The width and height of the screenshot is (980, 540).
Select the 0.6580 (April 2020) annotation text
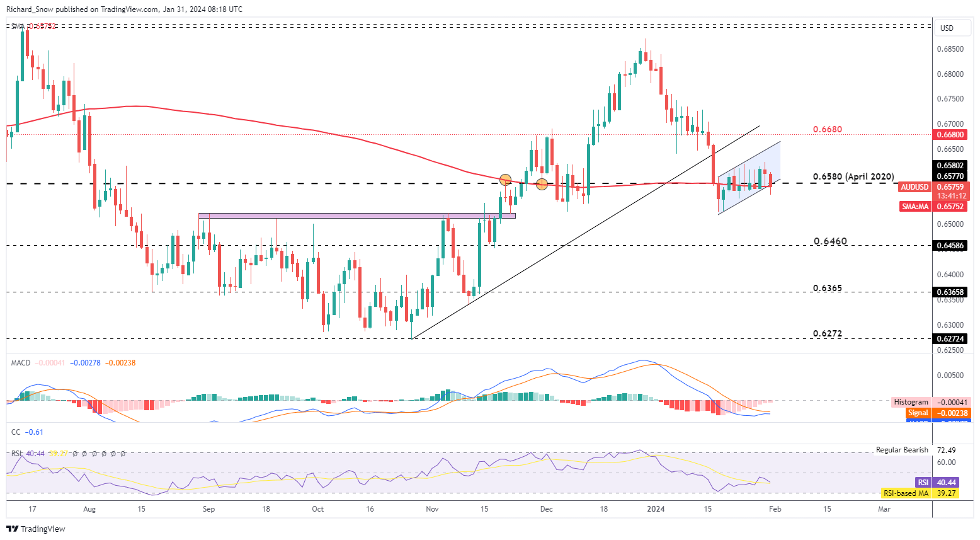click(x=853, y=177)
